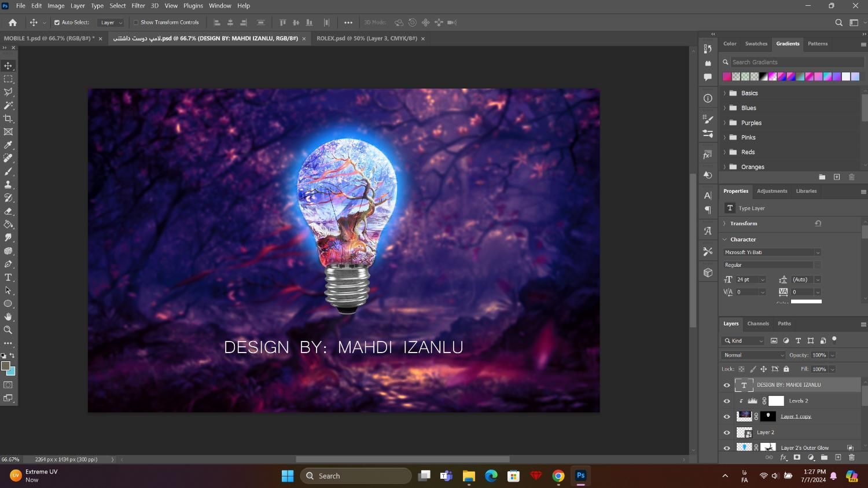
Task: Open the Layer menu
Action: (x=78, y=6)
